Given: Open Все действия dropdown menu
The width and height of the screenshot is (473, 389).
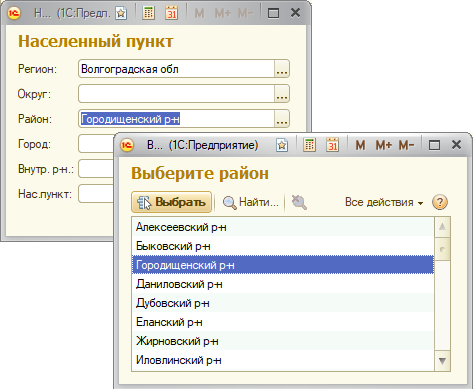Looking at the screenshot, I should coord(384,202).
